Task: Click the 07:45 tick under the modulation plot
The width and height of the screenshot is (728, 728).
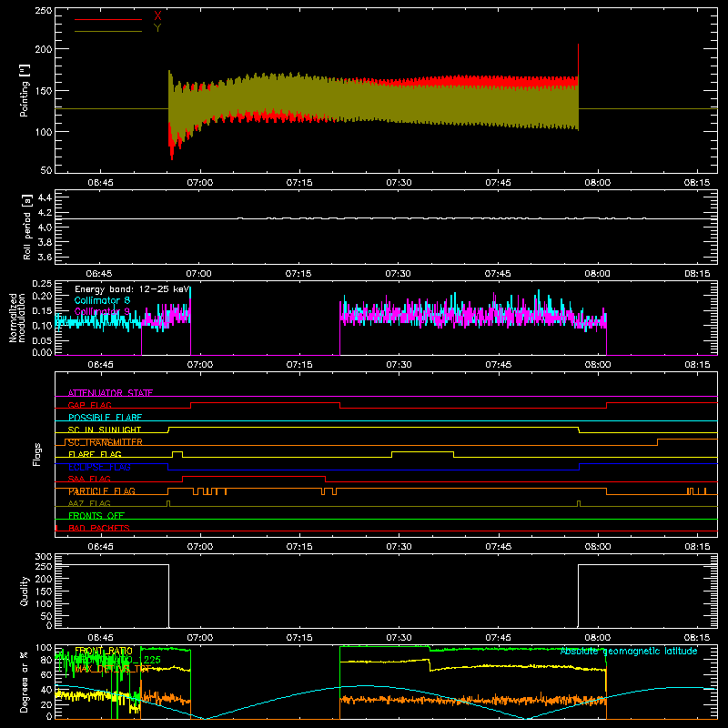Action: tap(498, 365)
